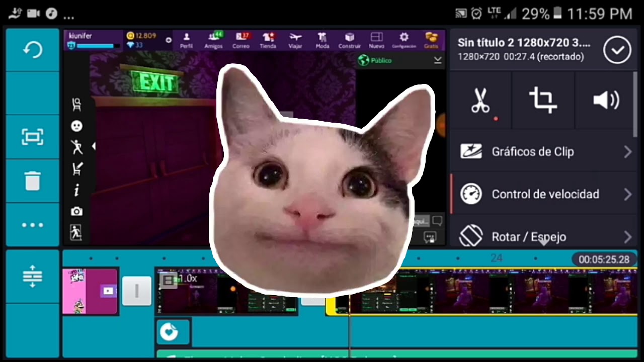Click the 24 second marker on timeline ruler
The width and height of the screenshot is (644, 362).
click(497, 258)
